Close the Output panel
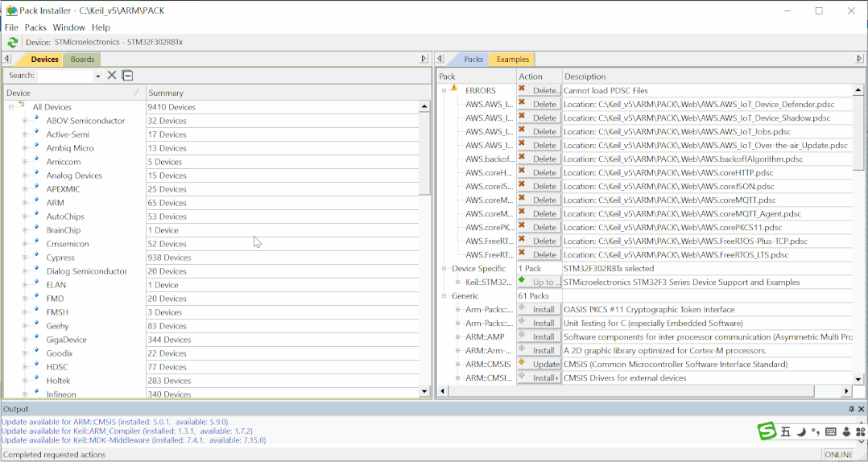This screenshot has height=462, width=868. point(862,409)
